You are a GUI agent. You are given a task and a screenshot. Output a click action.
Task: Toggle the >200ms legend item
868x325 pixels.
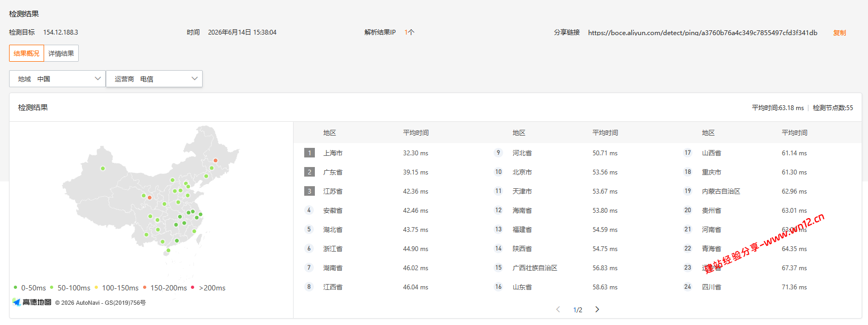pyautogui.click(x=208, y=288)
